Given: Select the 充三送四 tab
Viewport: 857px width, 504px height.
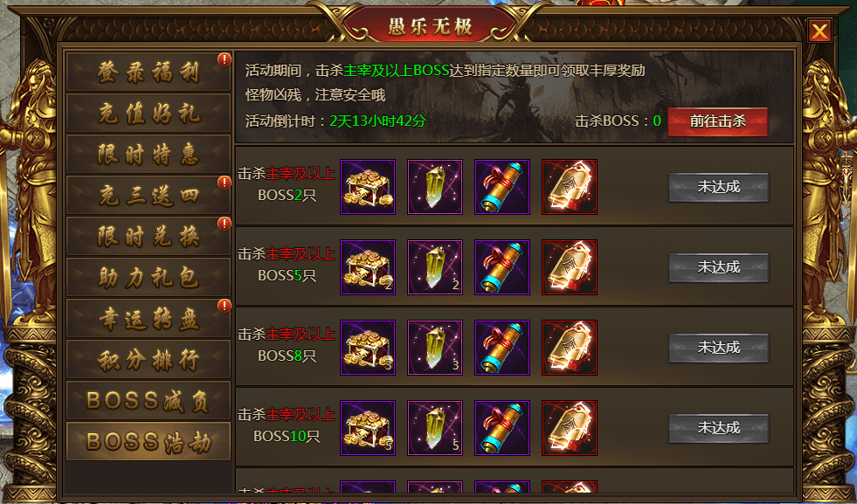Looking at the screenshot, I should (x=149, y=195).
